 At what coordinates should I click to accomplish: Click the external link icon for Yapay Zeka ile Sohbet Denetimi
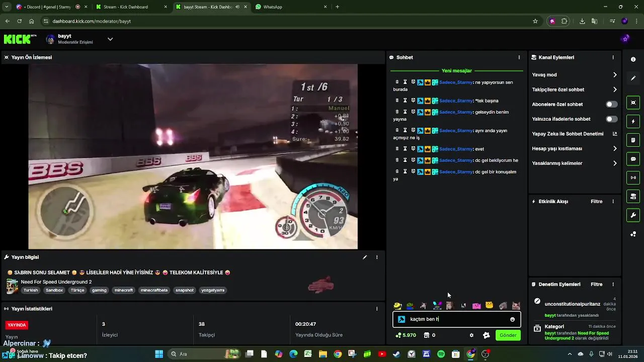[614, 134]
